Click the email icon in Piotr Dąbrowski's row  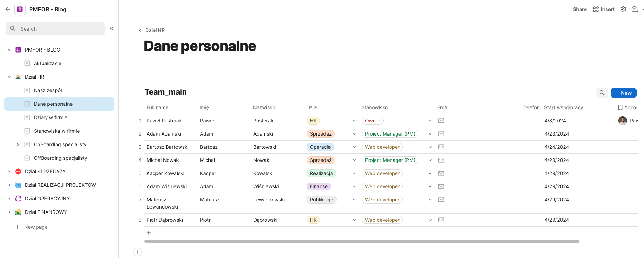tap(441, 220)
